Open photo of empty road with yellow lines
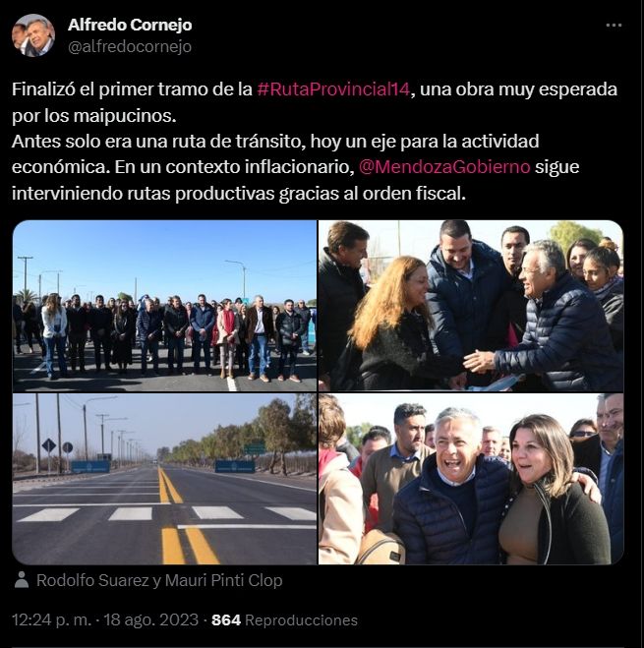This screenshot has height=648, width=644. pyautogui.click(x=164, y=479)
